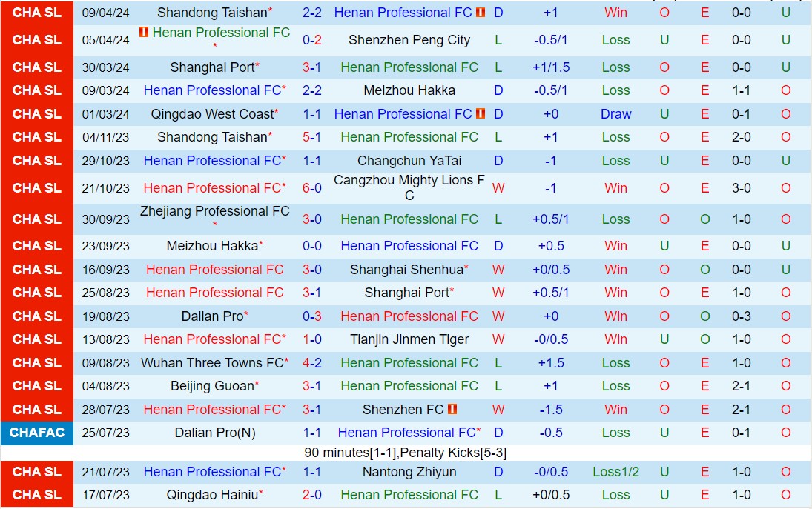812x509 pixels.
Task: Click the red card icon in the 05/04/24 row
Action: tap(144, 33)
